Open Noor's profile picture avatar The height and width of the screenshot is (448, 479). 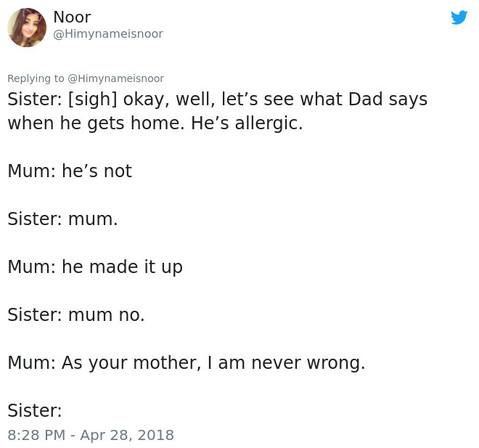click(27, 28)
